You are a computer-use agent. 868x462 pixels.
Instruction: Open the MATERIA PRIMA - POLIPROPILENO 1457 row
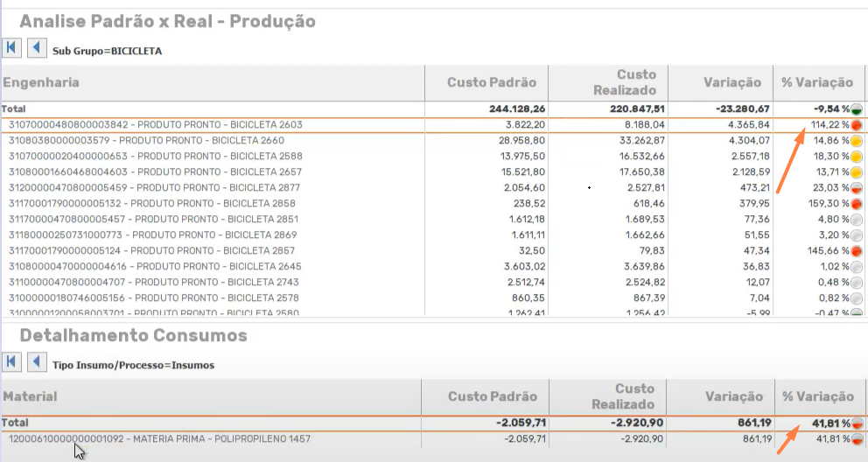coord(159,439)
